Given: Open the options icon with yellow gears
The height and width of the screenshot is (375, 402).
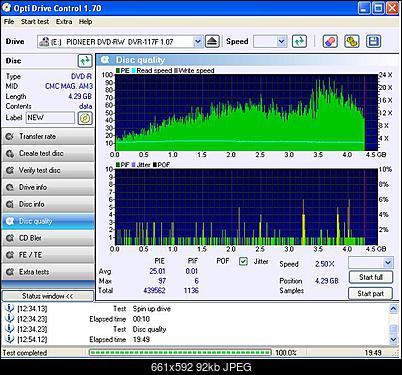Looking at the screenshot, I should point(352,42).
